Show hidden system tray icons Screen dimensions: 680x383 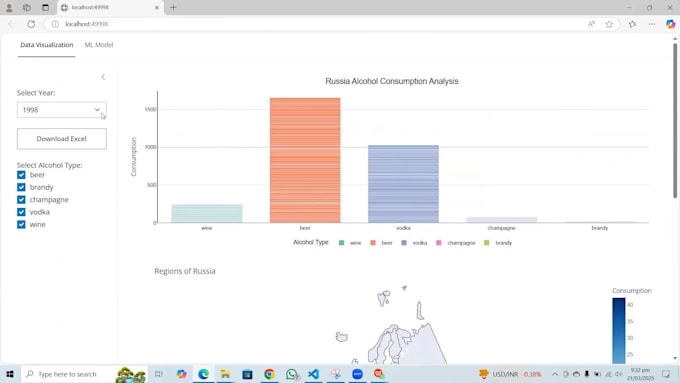[x=555, y=374]
